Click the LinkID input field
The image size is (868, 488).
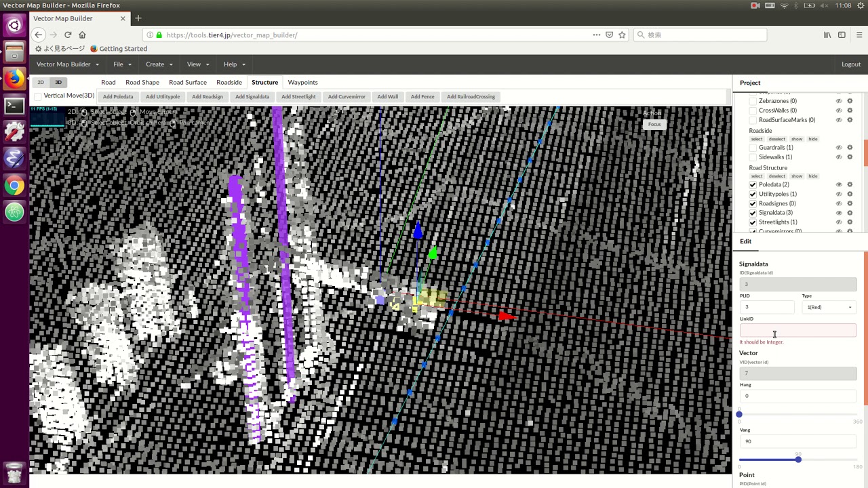798,330
